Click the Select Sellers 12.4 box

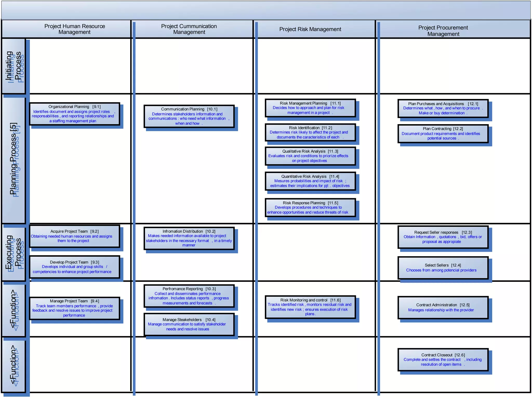click(443, 268)
